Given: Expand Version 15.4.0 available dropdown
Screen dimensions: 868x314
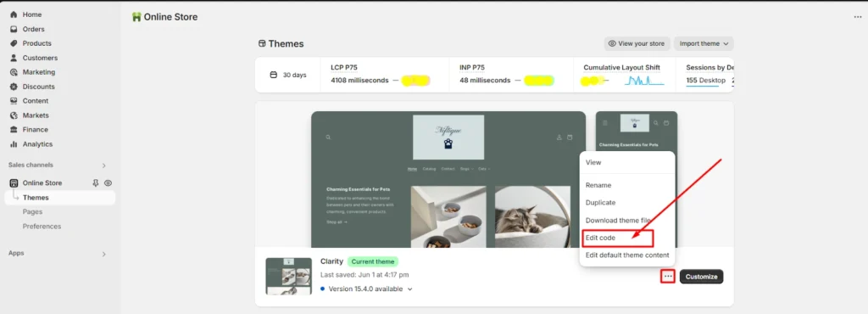Looking at the screenshot, I should pyautogui.click(x=410, y=289).
